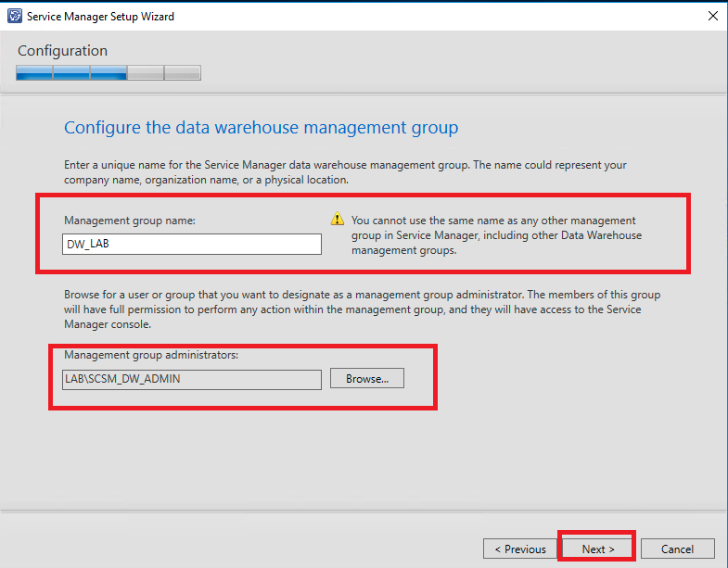Click the fourth, unfilled progress bar segment
Screen dimensions: 728x568
coord(146,73)
